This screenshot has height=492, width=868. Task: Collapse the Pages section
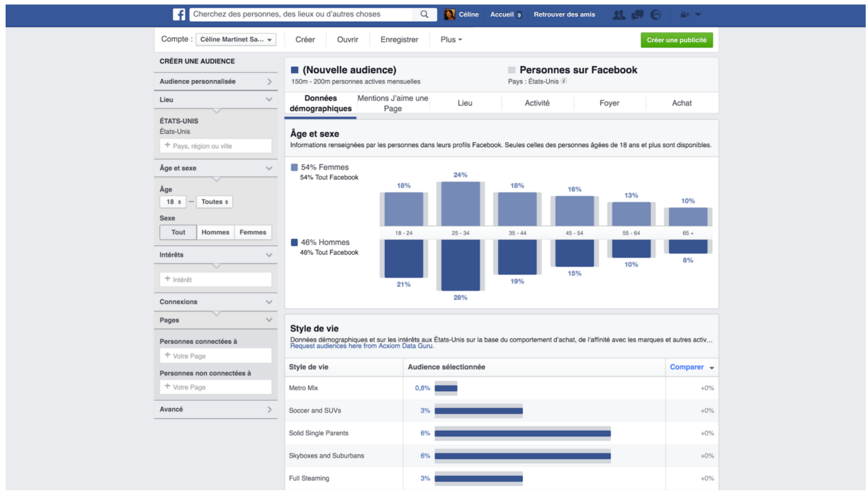216,320
